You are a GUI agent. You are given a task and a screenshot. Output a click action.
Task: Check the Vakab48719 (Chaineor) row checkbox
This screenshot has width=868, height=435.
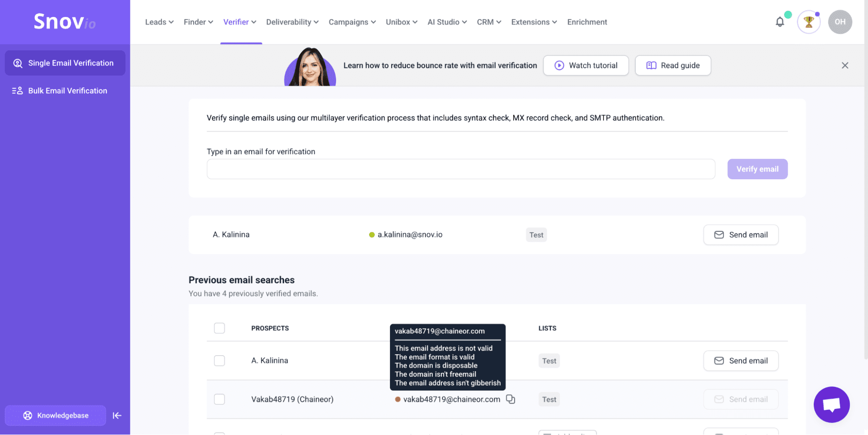click(x=219, y=399)
